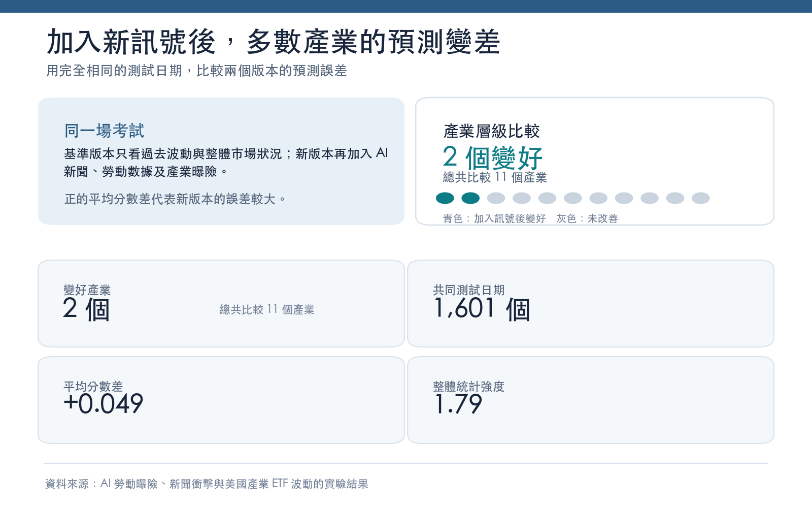This screenshot has width=812, height=508.
Task: Click the value +0.049
Action: pos(104,404)
